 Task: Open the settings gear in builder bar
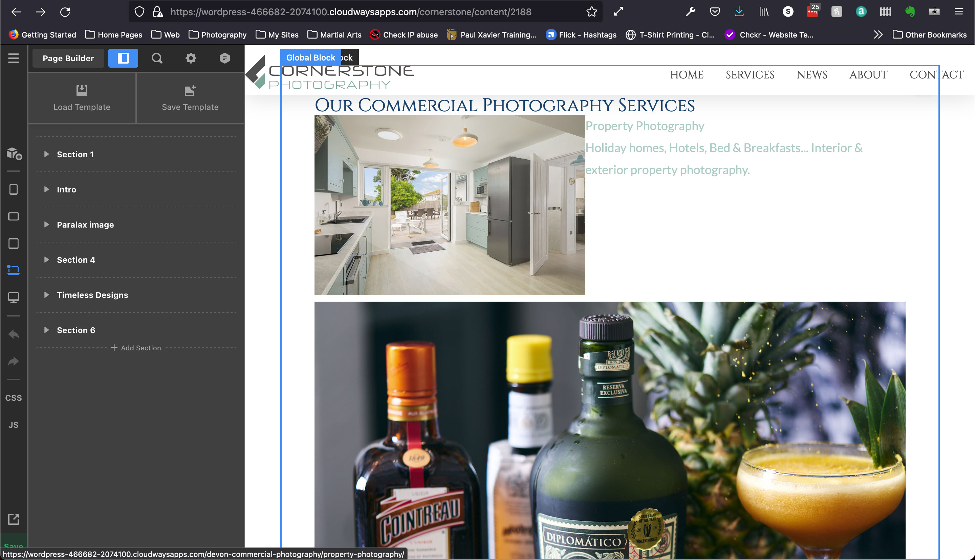[x=191, y=58]
